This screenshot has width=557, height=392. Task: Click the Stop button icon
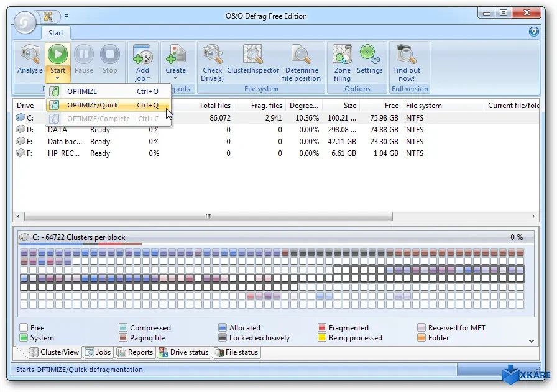(110, 55)
